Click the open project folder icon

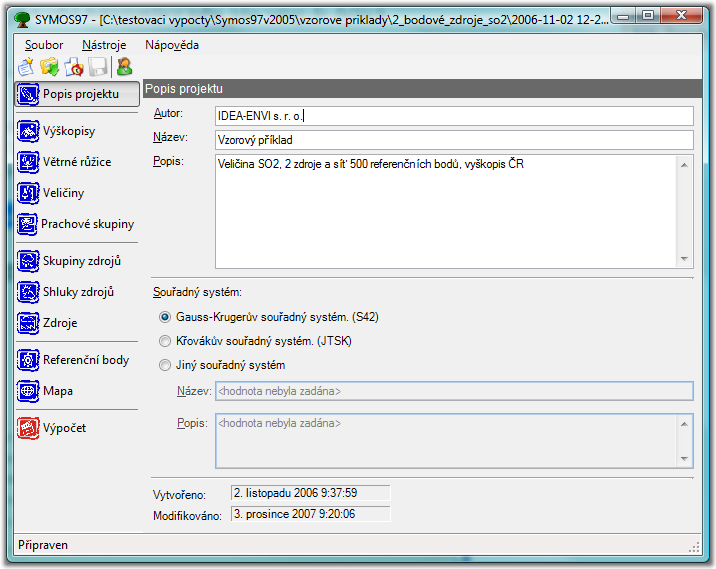click(49, 67)
